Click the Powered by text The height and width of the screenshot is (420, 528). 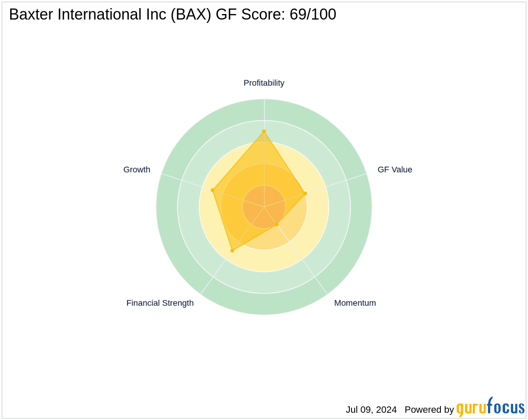click(429, 410)
